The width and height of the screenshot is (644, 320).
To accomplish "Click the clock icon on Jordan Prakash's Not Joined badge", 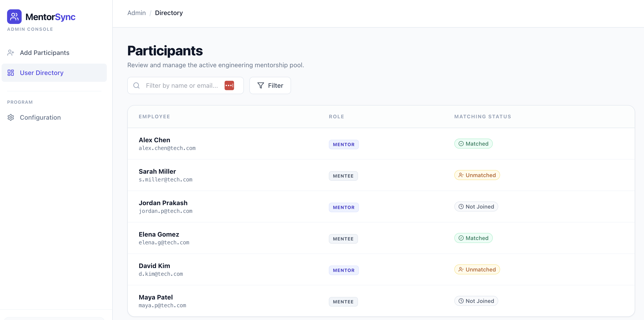I will tap(461, 206).
